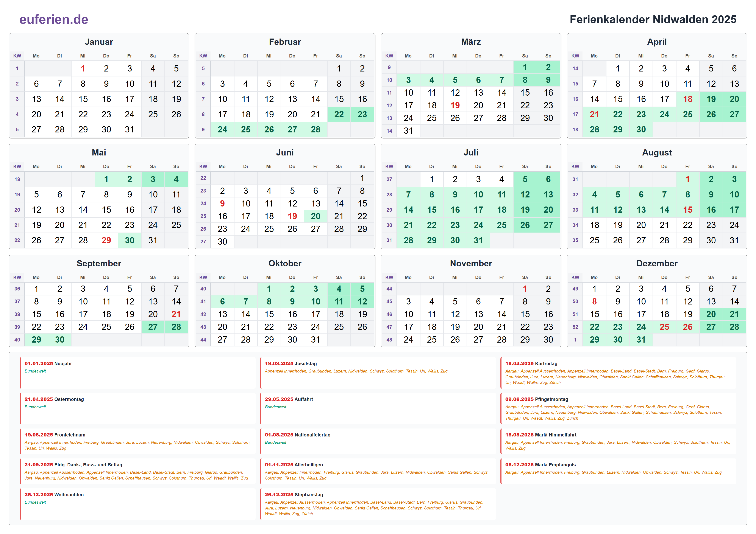Click red August 15 date
756x534 pixels.
[x=687, y=210]
